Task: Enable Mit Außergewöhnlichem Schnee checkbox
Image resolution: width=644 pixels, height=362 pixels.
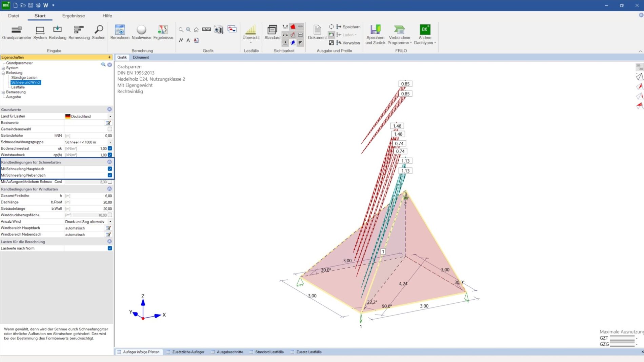Action: point(110,182)
